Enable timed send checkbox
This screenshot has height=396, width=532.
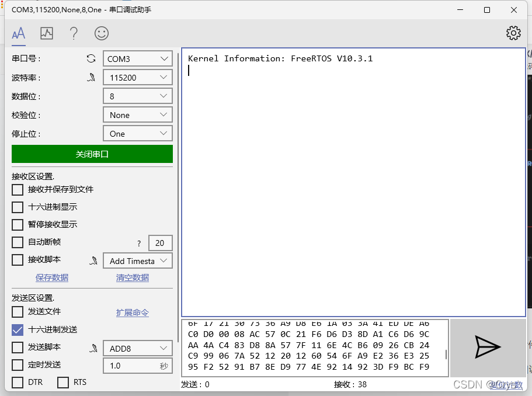pos(18,365)
